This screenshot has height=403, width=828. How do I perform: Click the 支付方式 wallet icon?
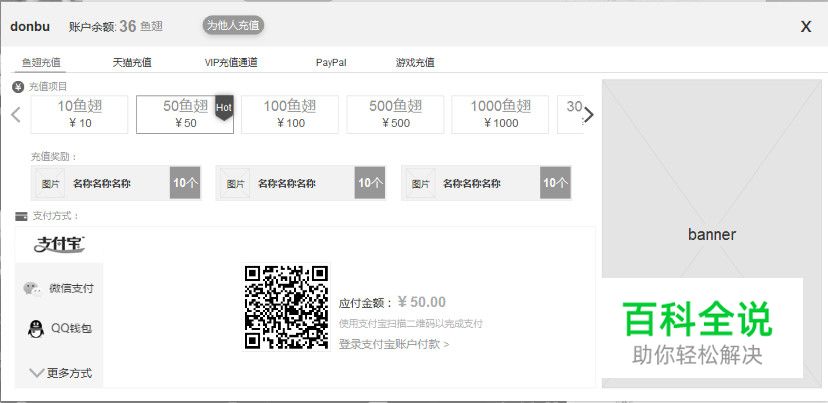point(21,216)
